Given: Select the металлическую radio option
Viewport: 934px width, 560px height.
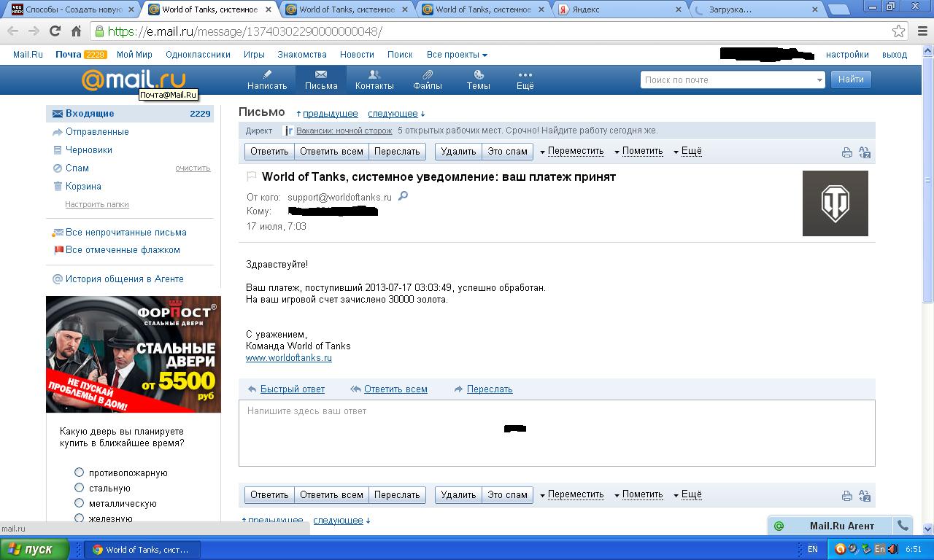Looking at the screenshot, I should [x=79, y=503].
